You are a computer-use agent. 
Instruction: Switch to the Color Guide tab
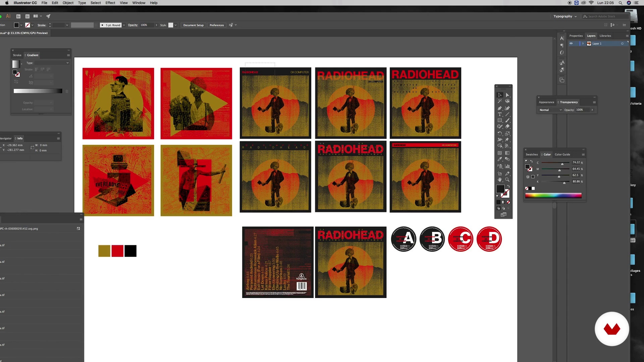pyautogui.click(x=562, y=155)
